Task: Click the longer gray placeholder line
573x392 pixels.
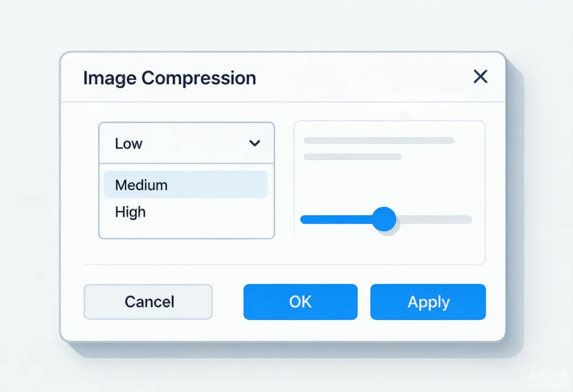Action: click(379, 141)
